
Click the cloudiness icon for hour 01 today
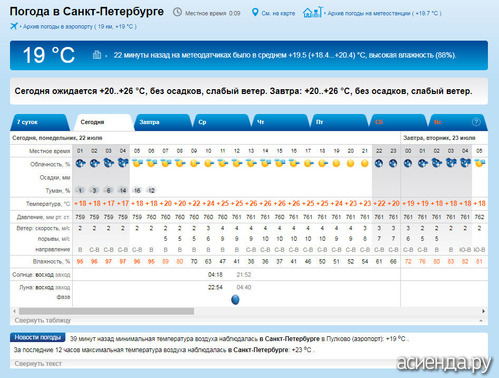(x=80, y=163)
